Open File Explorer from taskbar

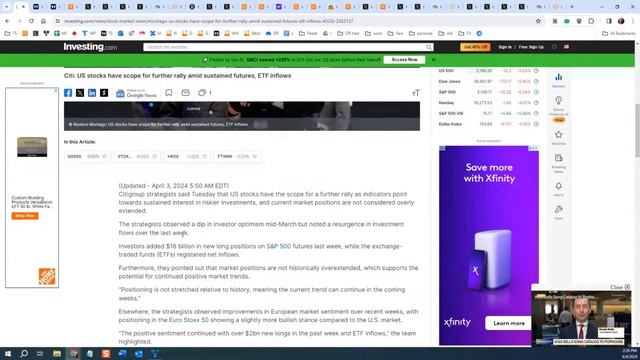coord(57,353)
